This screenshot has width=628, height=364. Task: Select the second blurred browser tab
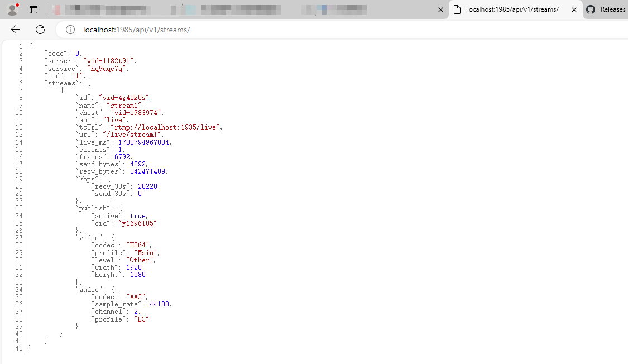click(x=226, y=9)
